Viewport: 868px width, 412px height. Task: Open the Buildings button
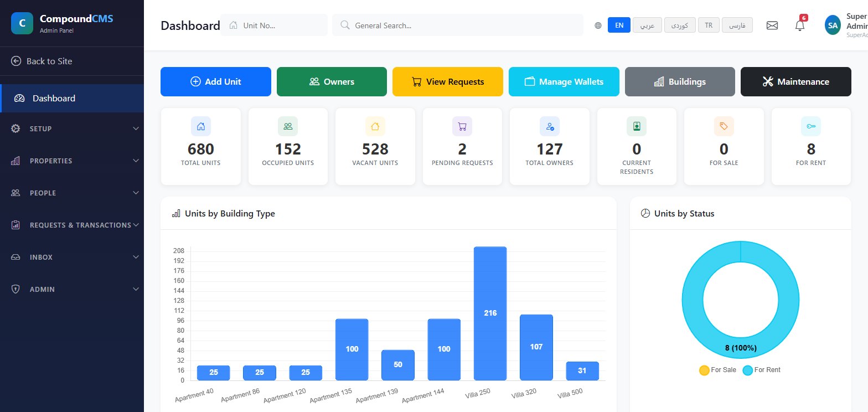point(680,82)
